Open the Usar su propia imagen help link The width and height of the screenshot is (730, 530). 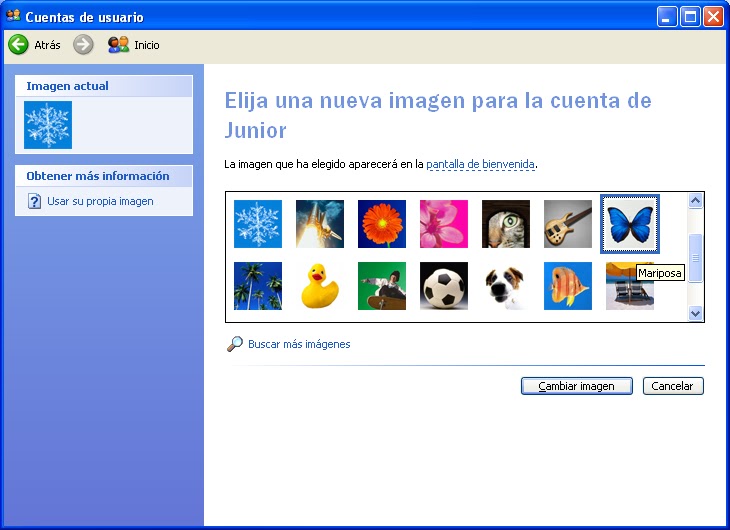[100, 201]
